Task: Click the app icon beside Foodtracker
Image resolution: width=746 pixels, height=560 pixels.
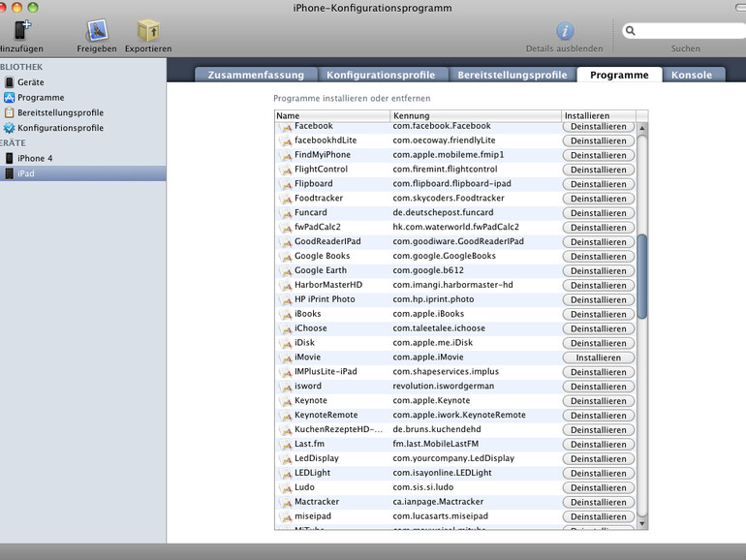Action: (286, 199)
